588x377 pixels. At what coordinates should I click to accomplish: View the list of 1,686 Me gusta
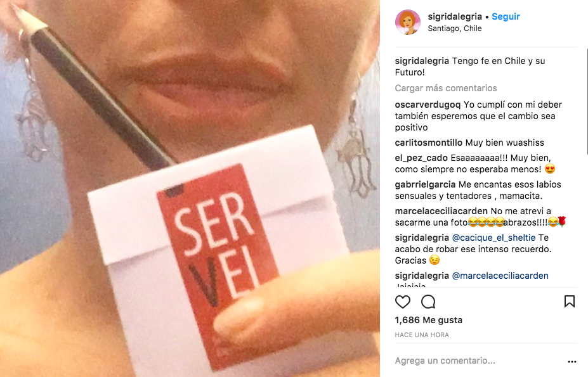(x=429, y=320)
